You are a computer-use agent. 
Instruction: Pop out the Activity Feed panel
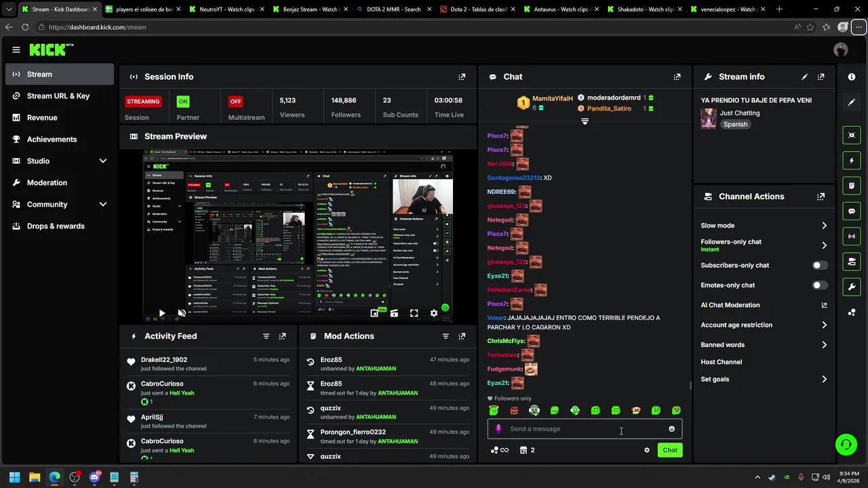click(x=282, y=336)
